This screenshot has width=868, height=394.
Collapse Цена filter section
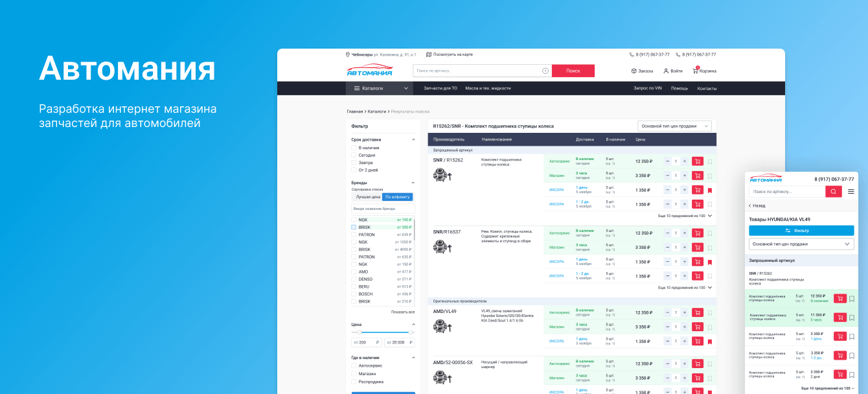(413, 325)
